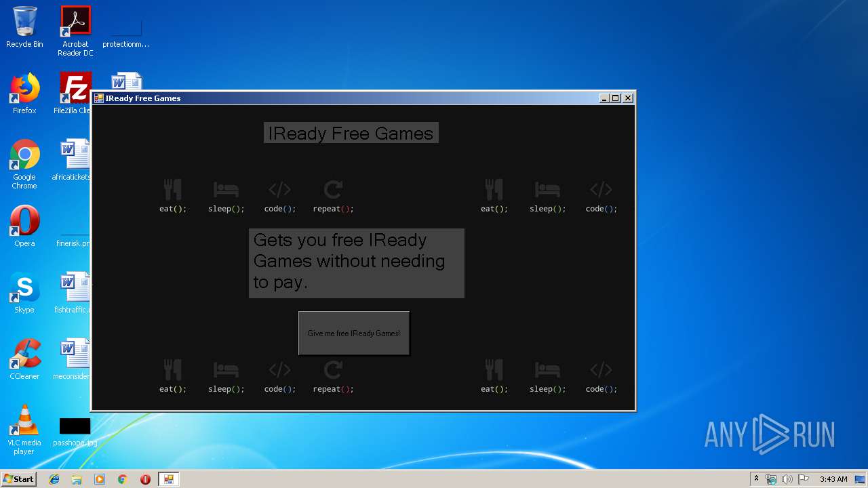This screenshot has height=488, width=868.
Task: Click the Show desktop button
Action: pos(861,479)
